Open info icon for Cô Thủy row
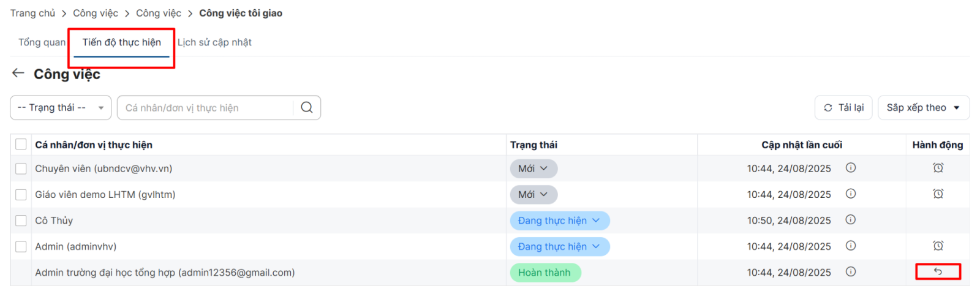Viewport: 980px width, 299px height. coord(851,220)
